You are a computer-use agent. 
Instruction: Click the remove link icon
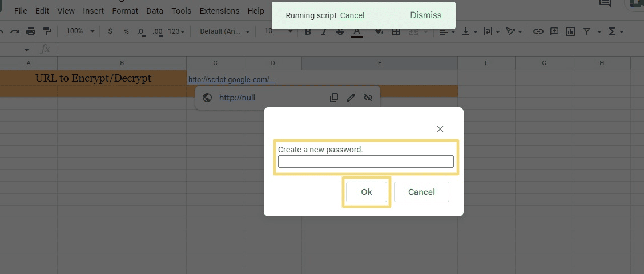[368, 98]
